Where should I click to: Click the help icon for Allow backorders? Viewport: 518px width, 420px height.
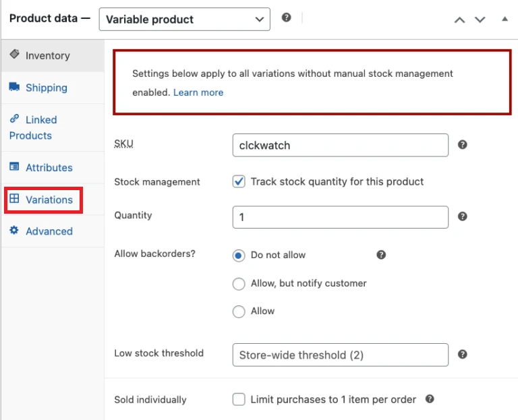tap(381, 255)
